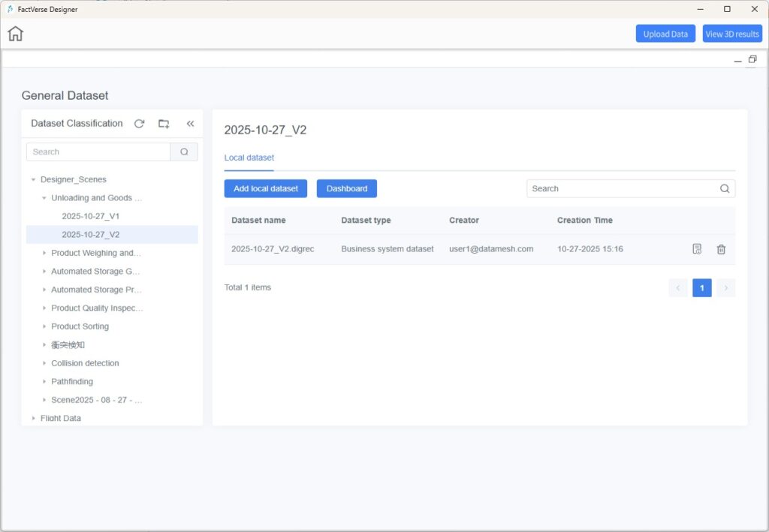Collapse the Designer_Scenes tree node
The image size is (769, 532).
(x=33, y=180)
